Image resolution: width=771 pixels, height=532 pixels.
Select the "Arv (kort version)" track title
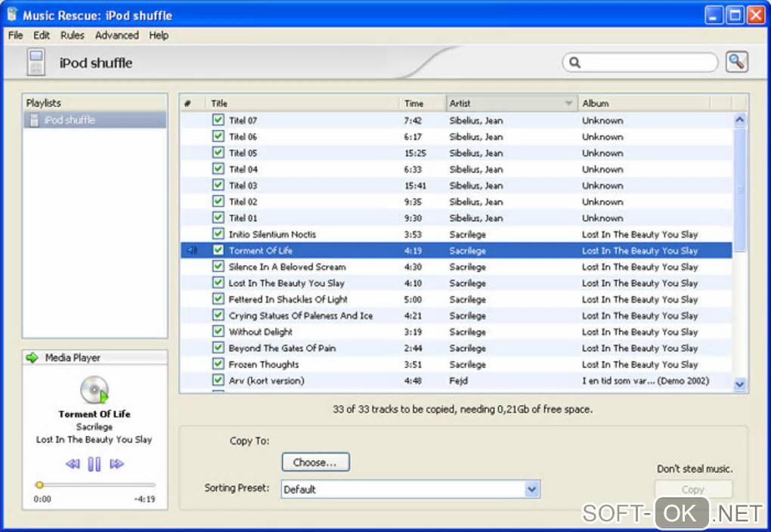[x=267, y=381]
